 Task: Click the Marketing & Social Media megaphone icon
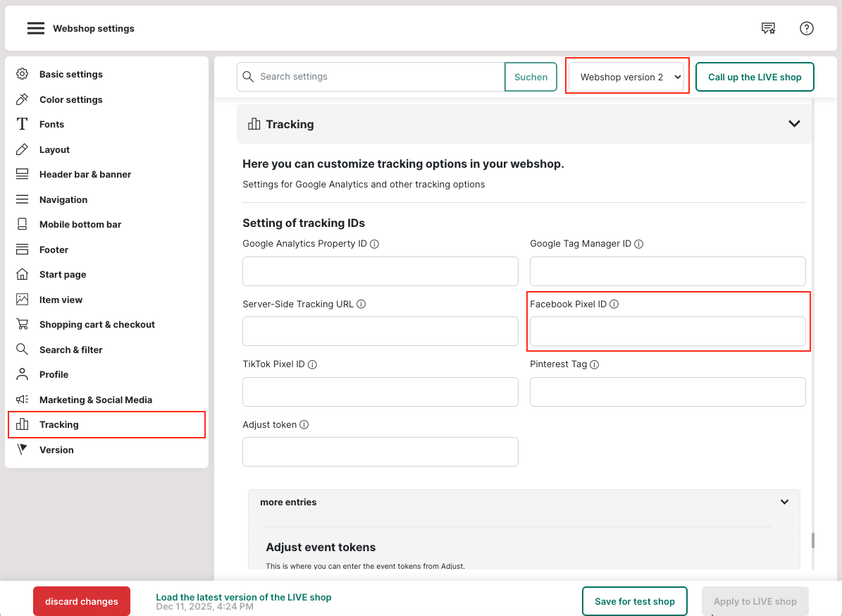(23, 400)
